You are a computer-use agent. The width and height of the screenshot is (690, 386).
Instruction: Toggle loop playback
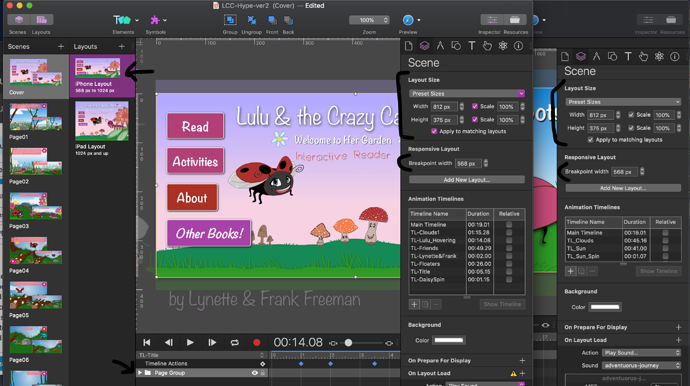pyautogui.click(x=235, y=342)
